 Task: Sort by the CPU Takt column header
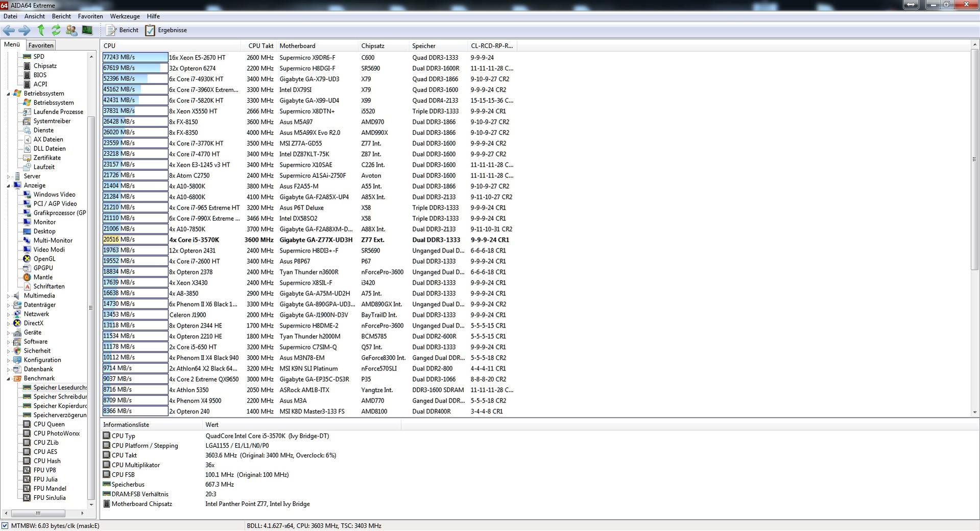point(259,46)
